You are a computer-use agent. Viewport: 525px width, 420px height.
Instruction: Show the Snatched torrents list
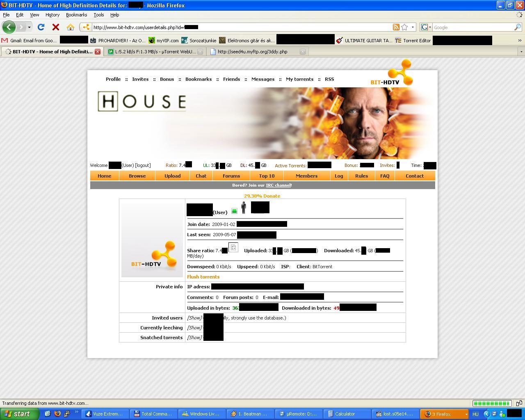pos(194,338)
